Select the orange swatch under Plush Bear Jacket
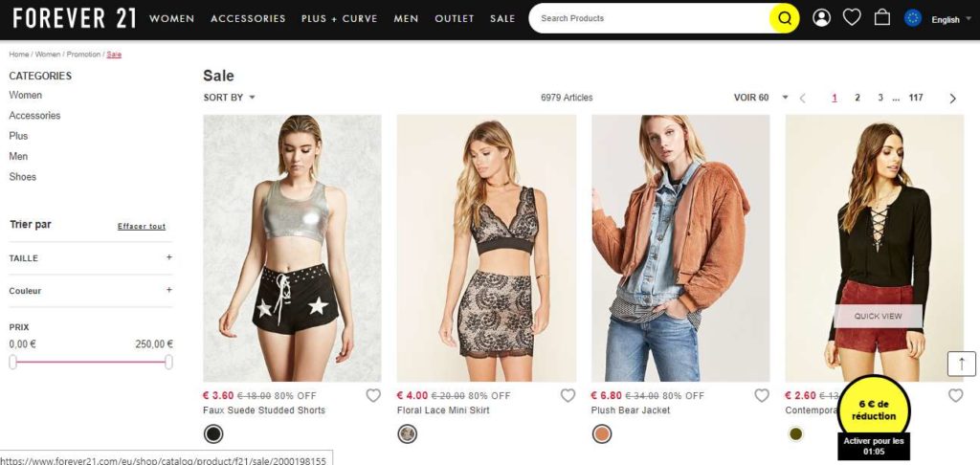The width and height of the screenshot is (980, 465). pyautogui.click(x=601, y=434)
